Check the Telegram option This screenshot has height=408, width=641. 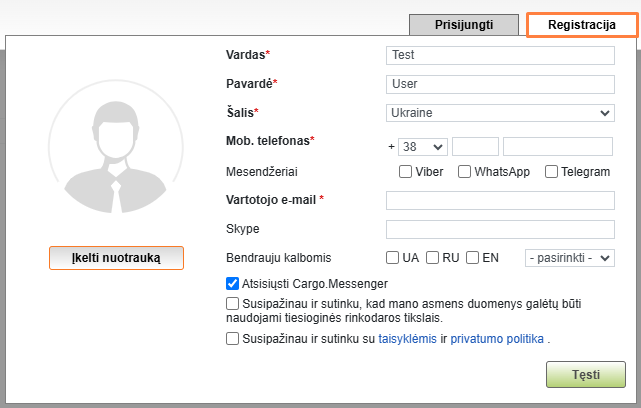tap(551, 172)
